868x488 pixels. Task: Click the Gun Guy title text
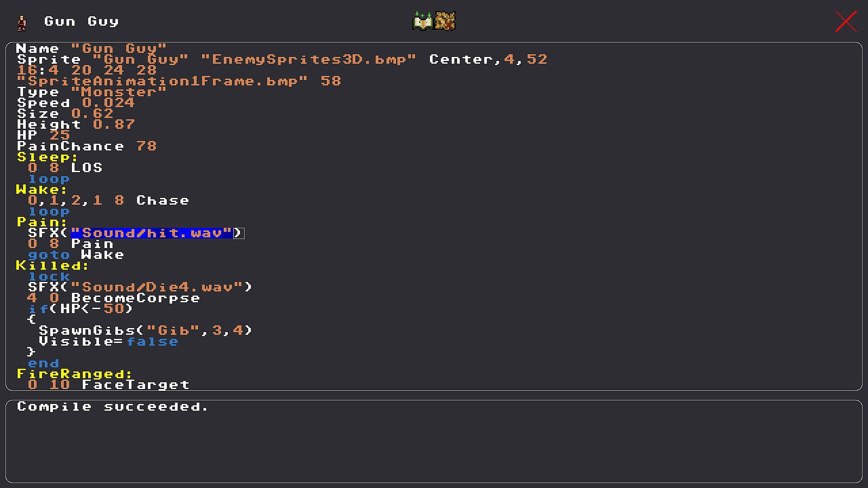tap(81, 21)
